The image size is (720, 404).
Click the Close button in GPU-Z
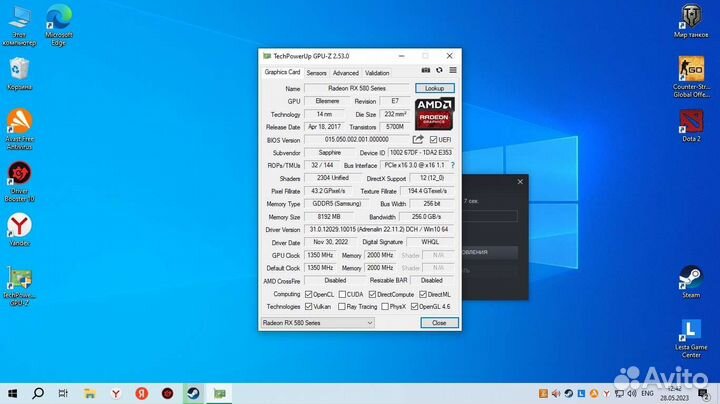point(439,323)
